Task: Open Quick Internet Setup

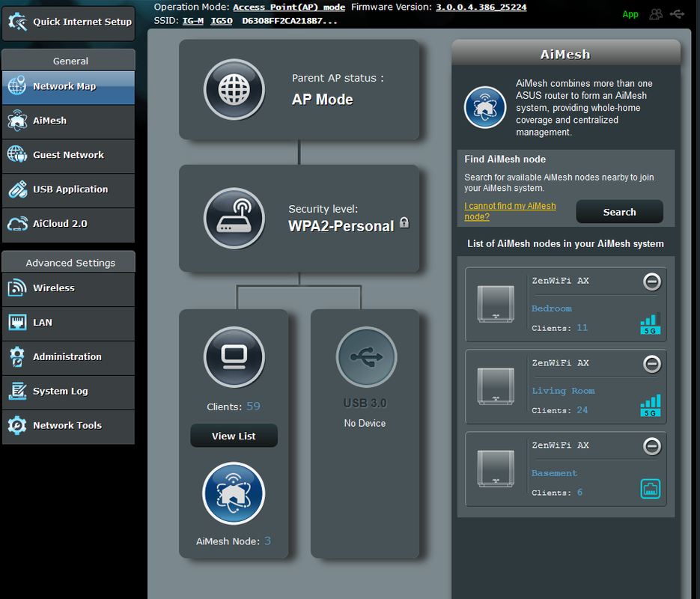Action: (68, 22)
